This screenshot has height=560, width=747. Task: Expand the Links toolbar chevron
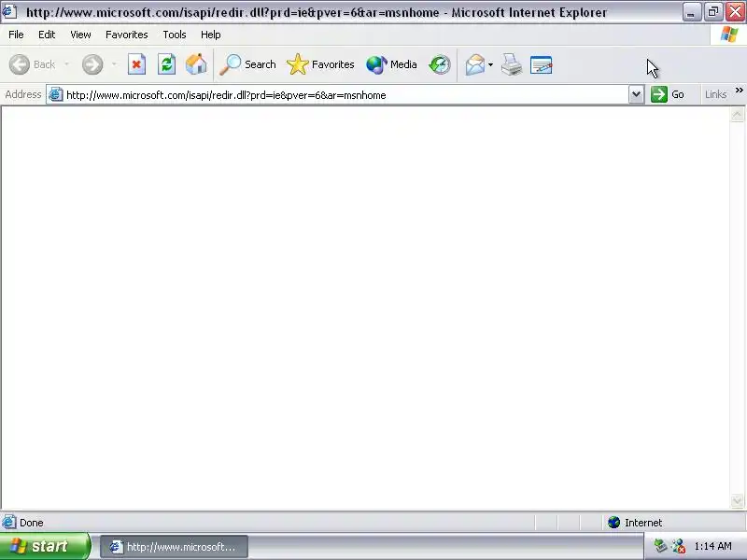tap(739, 90)
